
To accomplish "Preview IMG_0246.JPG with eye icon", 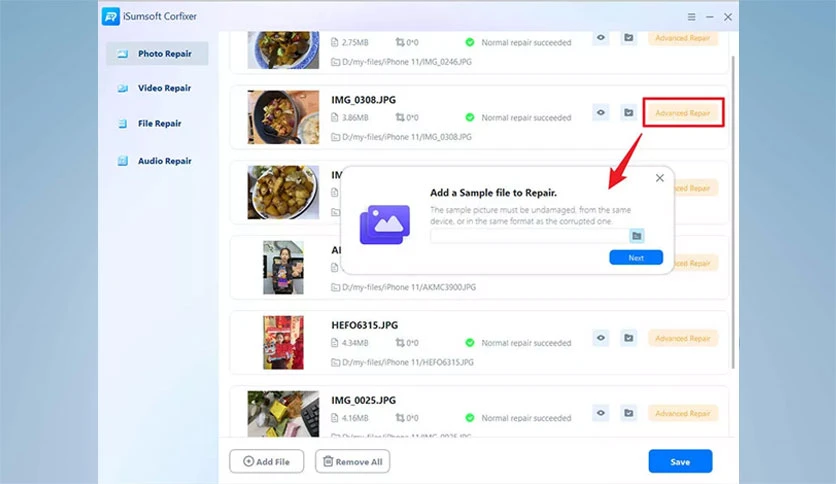I will pyautogui.click(x=601, y=38).
